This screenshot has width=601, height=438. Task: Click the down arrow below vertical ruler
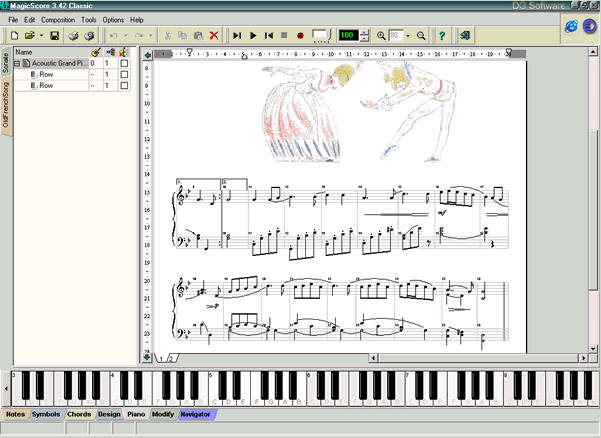click(147, 358)
